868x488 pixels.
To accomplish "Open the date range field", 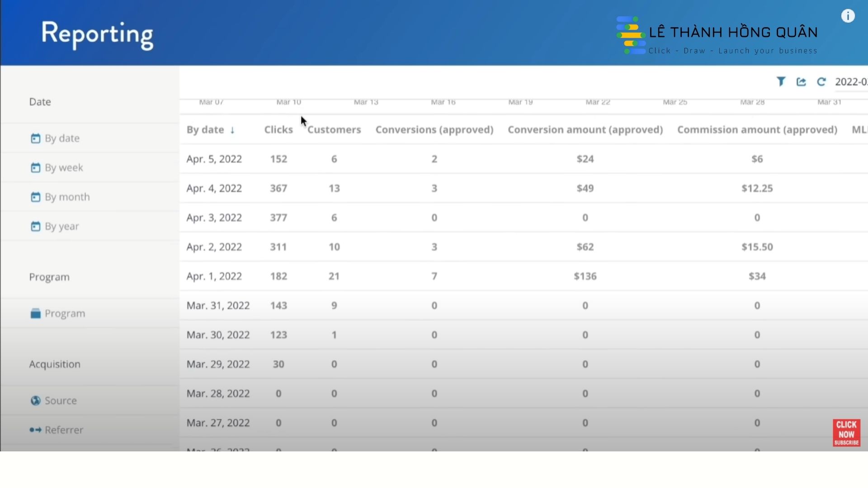I will click(851, 82).
